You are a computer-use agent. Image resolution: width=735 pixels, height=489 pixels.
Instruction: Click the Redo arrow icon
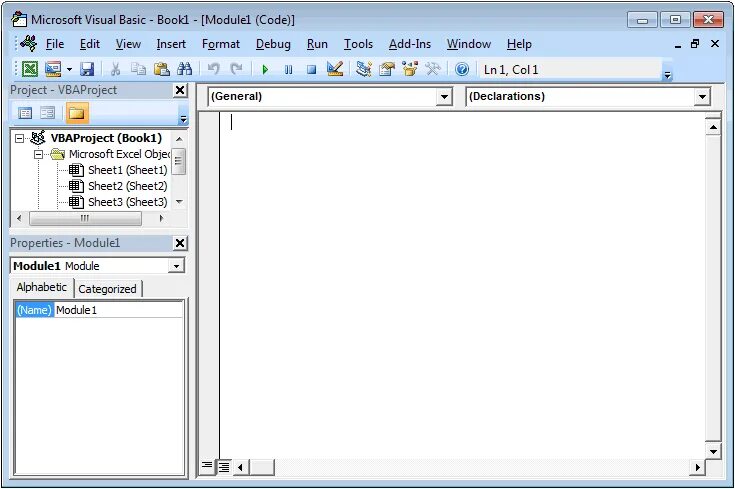tap(237, 69)
